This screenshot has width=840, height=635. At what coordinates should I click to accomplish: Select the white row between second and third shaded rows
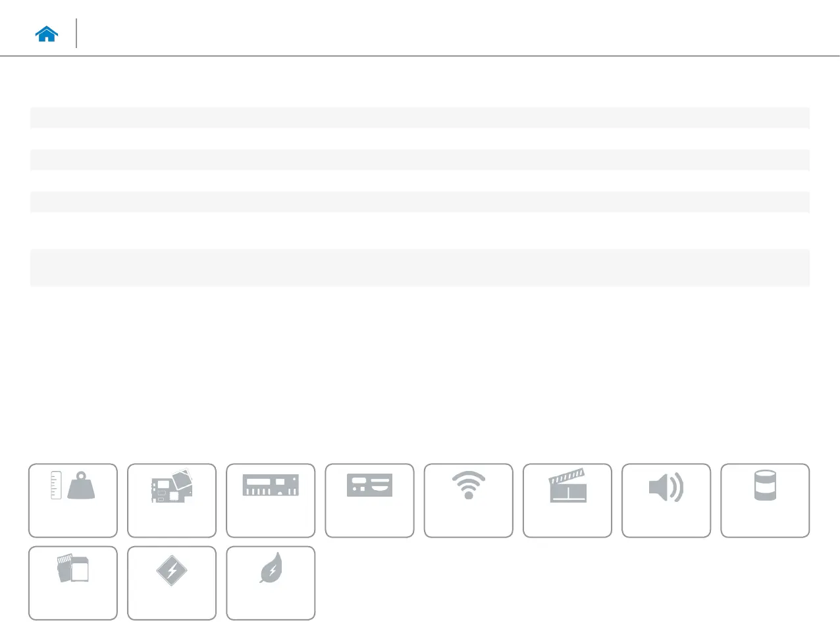420,180
